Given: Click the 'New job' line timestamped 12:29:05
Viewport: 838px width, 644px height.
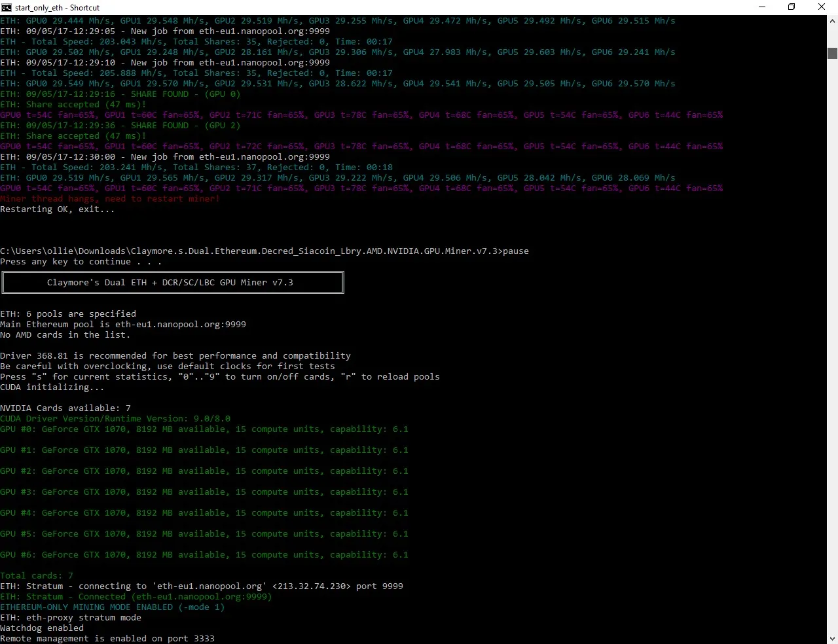Looking at the screenshot, I should [165, 31].
